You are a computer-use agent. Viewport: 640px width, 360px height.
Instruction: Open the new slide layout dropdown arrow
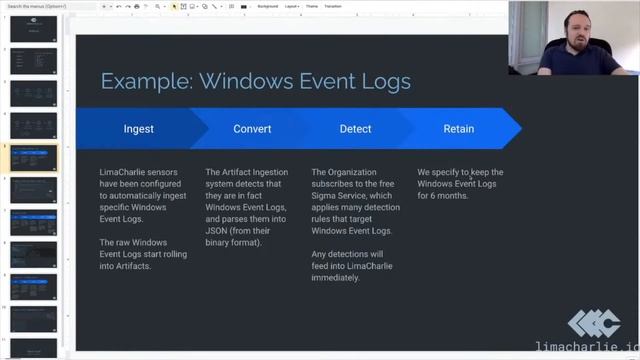[x=111, y=7]
